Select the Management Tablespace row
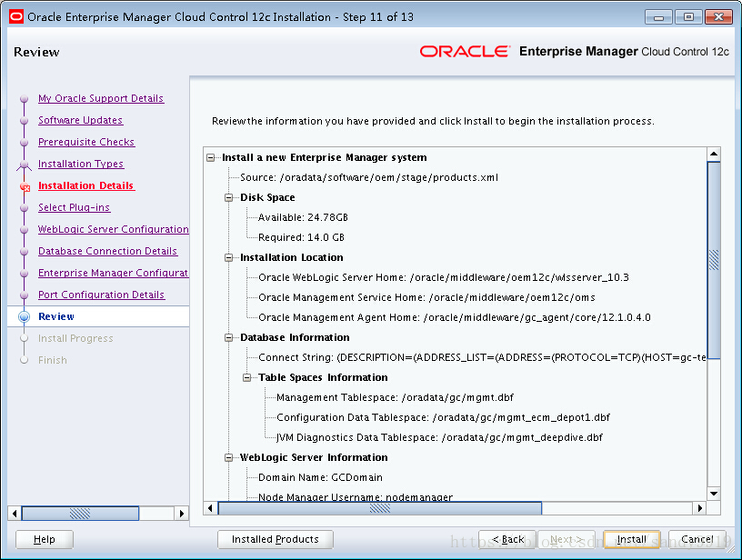 (396, 397)
